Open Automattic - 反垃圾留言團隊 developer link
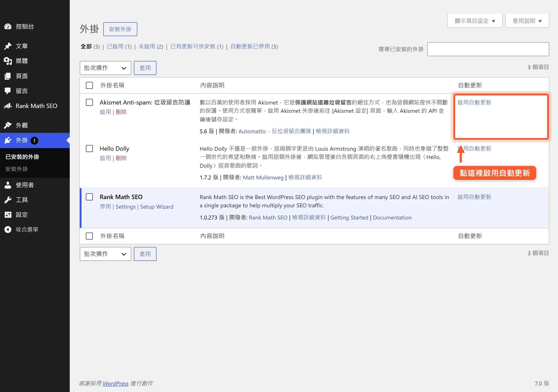 (x=275, y=131)
